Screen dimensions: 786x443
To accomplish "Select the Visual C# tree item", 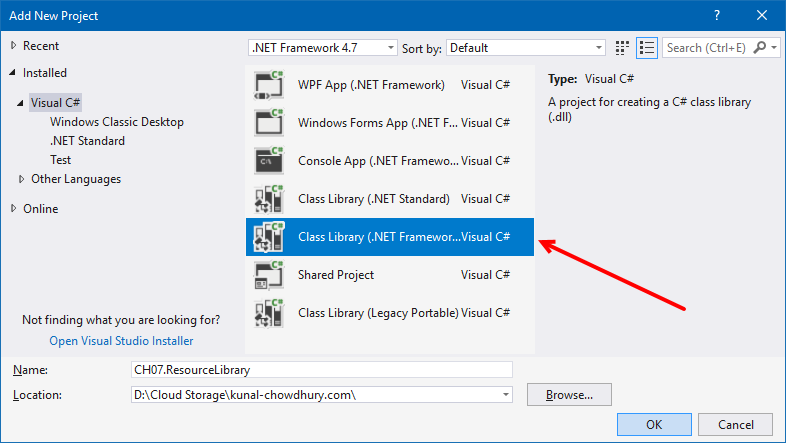I will coord(55,103).
